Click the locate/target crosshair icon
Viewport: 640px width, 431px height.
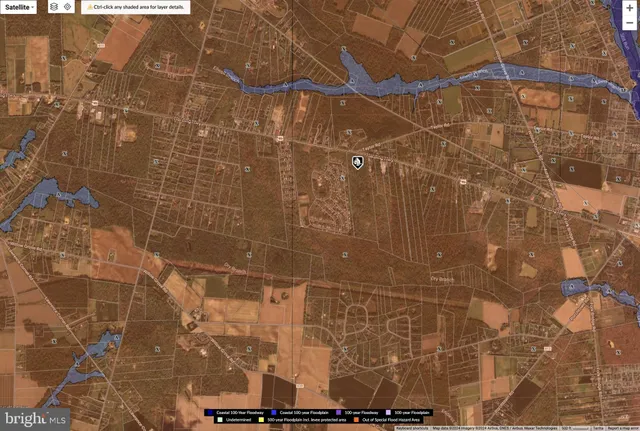click(68, 7)
